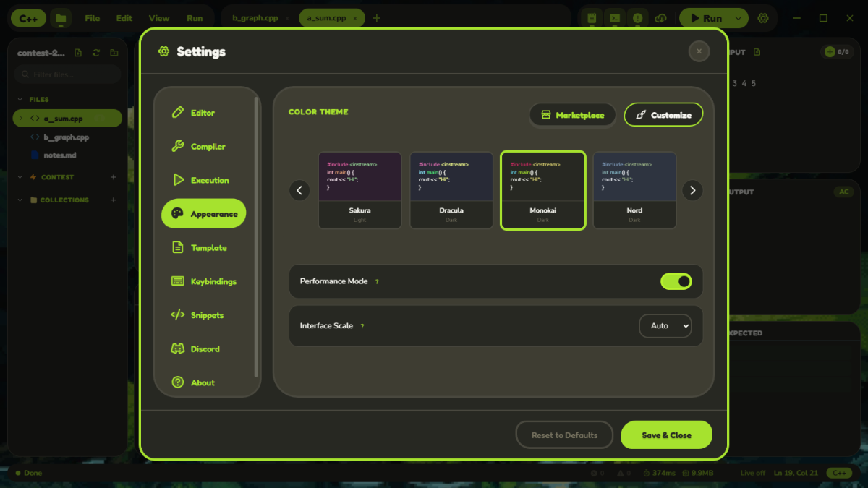
Task: Open the Run menu
Action: pos(195,18)
